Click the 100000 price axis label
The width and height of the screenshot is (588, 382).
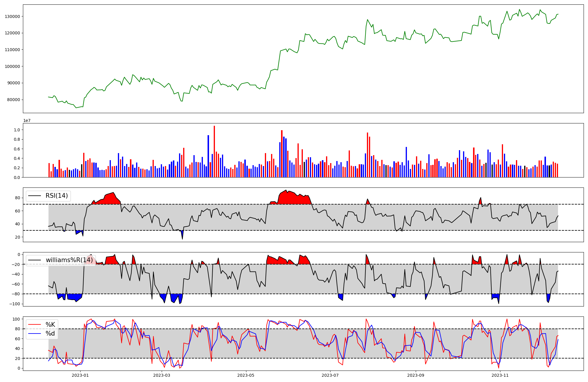[12, 66]
